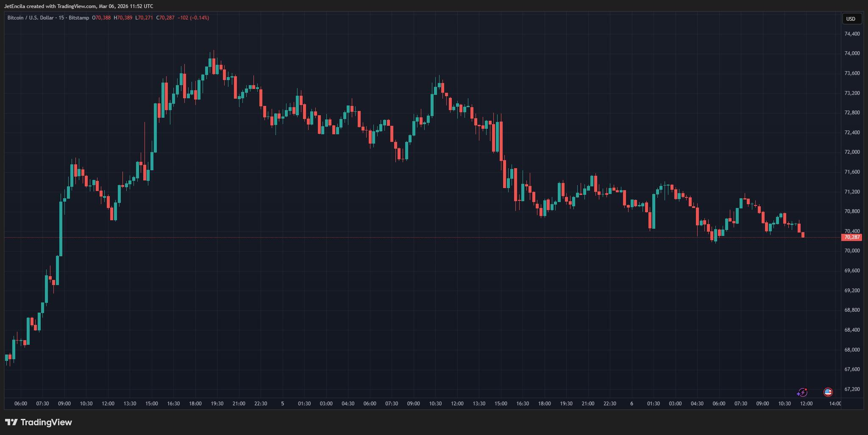
Task: Click the red 70,287 current price label
Action: point(851,237)
